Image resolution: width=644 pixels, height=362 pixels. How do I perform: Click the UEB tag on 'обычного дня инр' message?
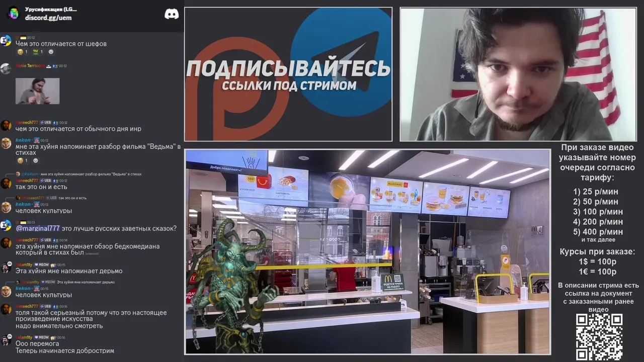pos(46,123)
